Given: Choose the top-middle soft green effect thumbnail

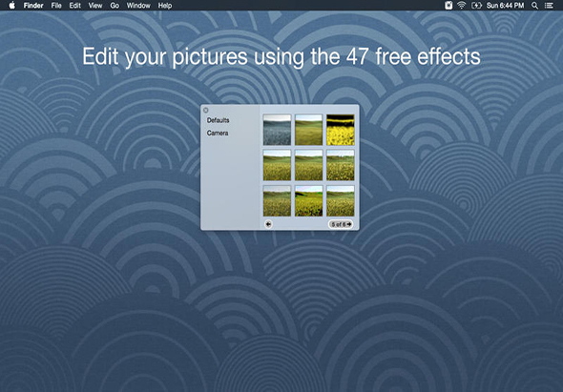Looking at the screenshot, I should [x=309, y=130].
